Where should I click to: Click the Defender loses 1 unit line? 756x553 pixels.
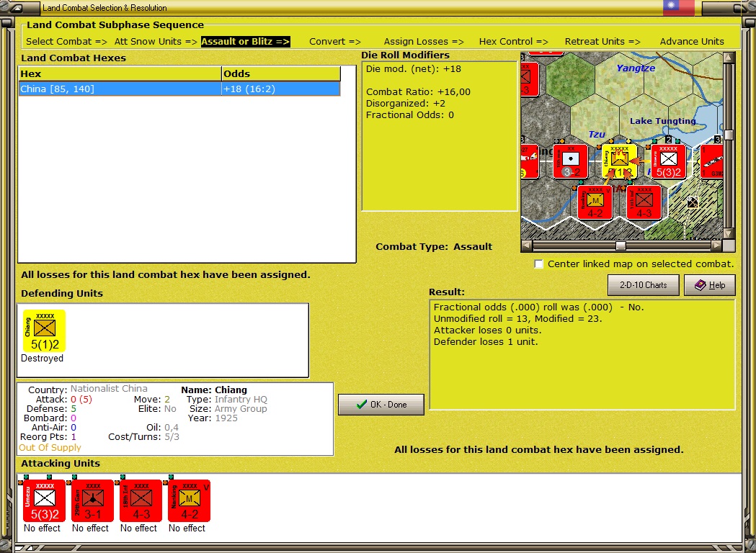click(x=486, y=341)
